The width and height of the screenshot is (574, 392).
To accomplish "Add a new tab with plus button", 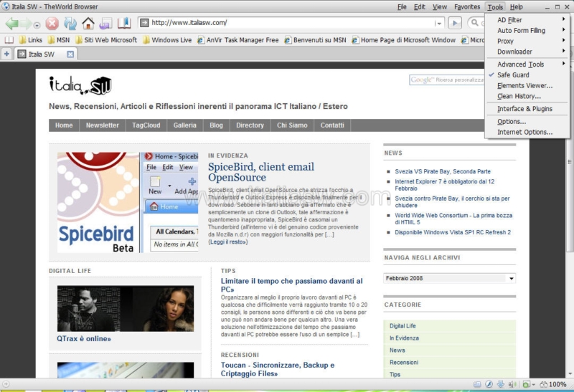I will tap(6, 54).
